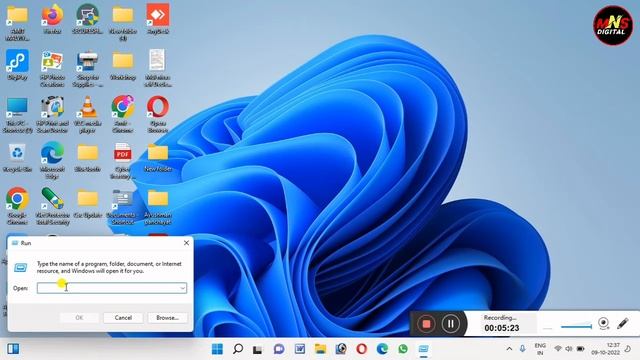Open the pencil annotation tool in recorder
The width and height of the screenshot is (640, 360).
(x=623, y=323)
